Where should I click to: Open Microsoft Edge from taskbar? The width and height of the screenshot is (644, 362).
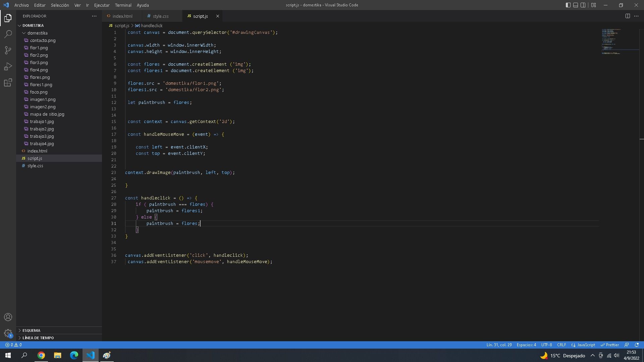coord(74,355)
